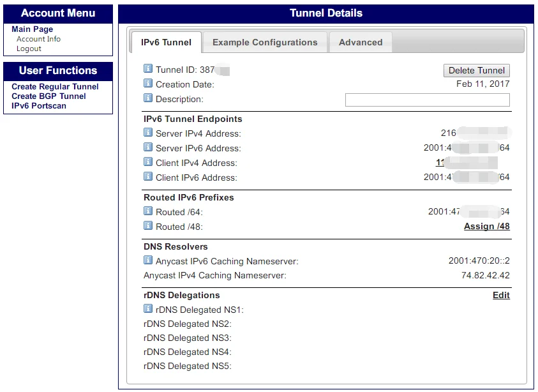Go to IPv6 Portscan page
The width and height of the screenshot is (538, 392).
tap(39, 106)
